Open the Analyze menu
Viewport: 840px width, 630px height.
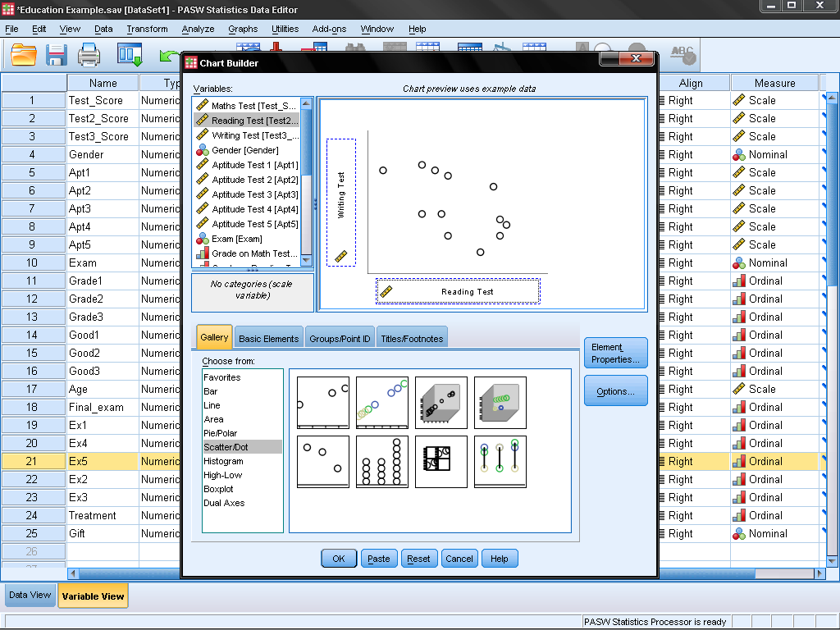point(198,29)
